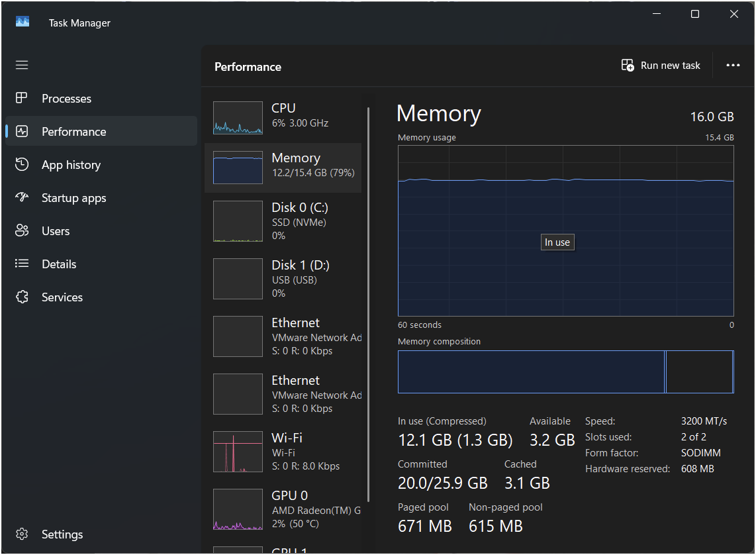Click the Slots used 2 of 2 value
The height and width of the screenshot is (555, 756).
[693, 437]
